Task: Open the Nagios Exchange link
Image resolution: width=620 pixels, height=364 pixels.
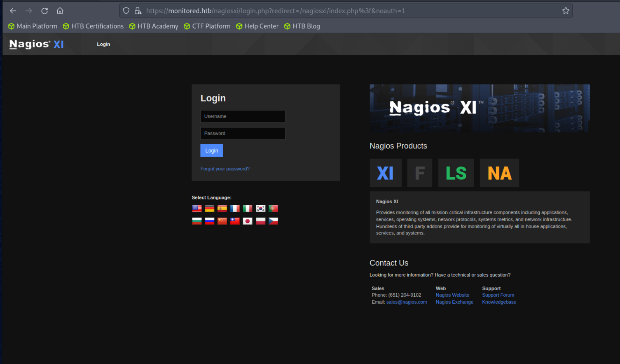Action: coord(454,302)
